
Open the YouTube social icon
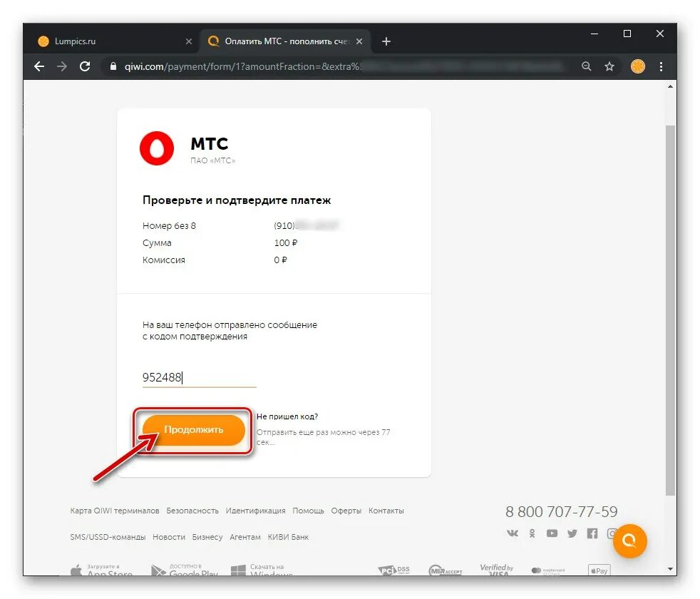552,533
